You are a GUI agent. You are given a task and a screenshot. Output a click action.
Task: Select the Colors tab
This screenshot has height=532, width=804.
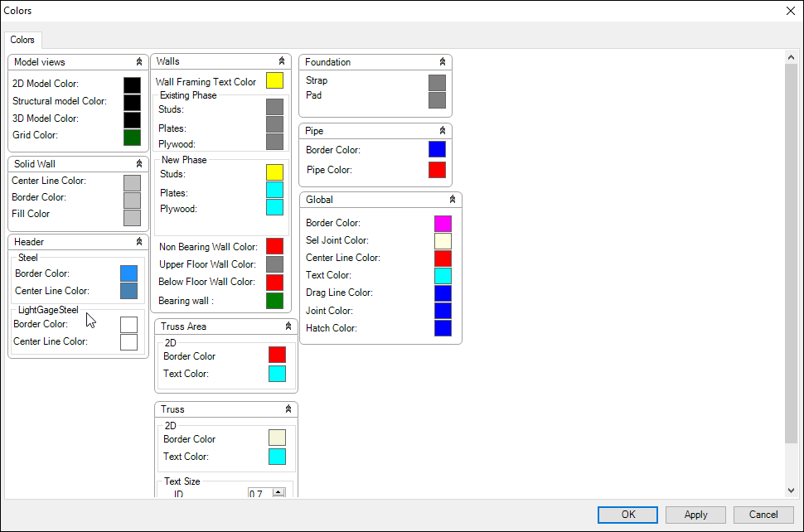point(22,40)
